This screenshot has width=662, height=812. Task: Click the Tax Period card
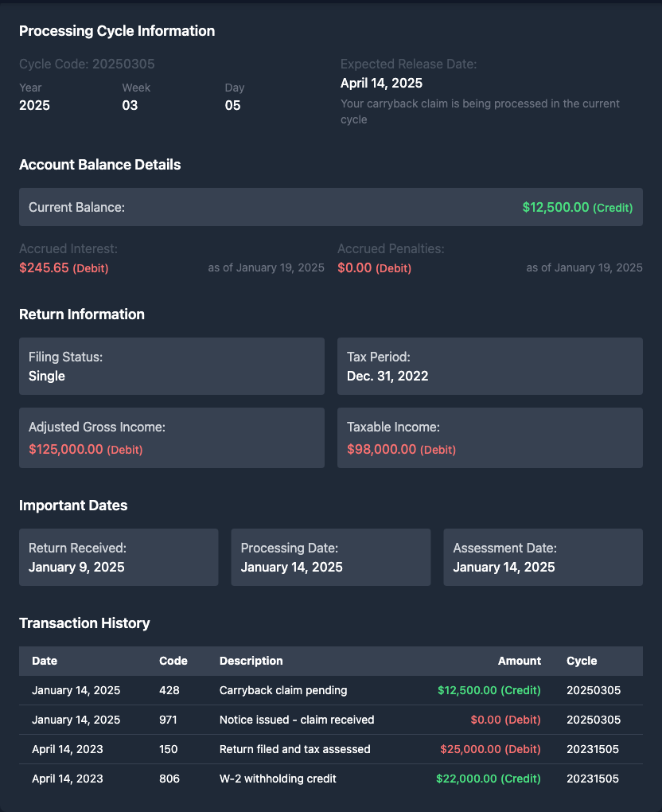[x=489, y=366]
